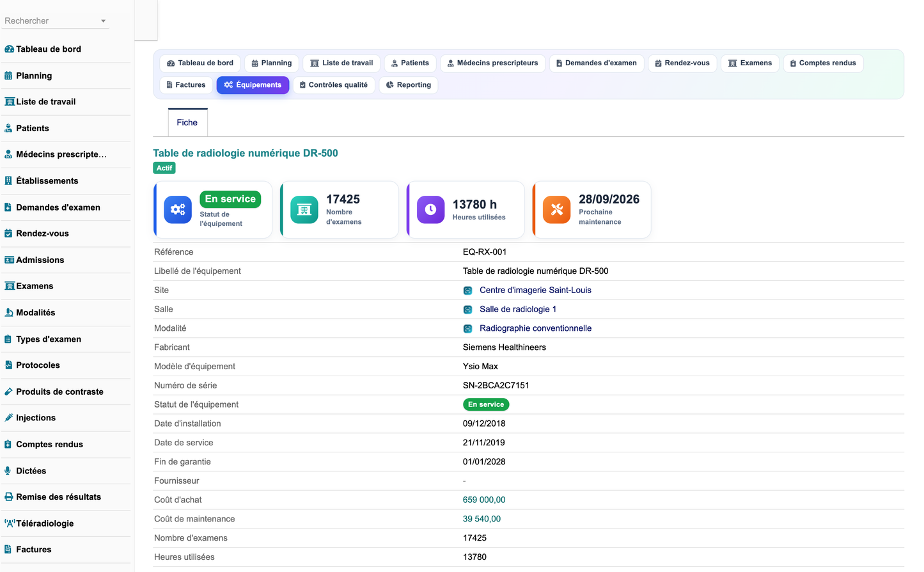Viewport: 924px width, 572px height.
Task: Click the Établissements sidebar label
Action: pos(47,181)
